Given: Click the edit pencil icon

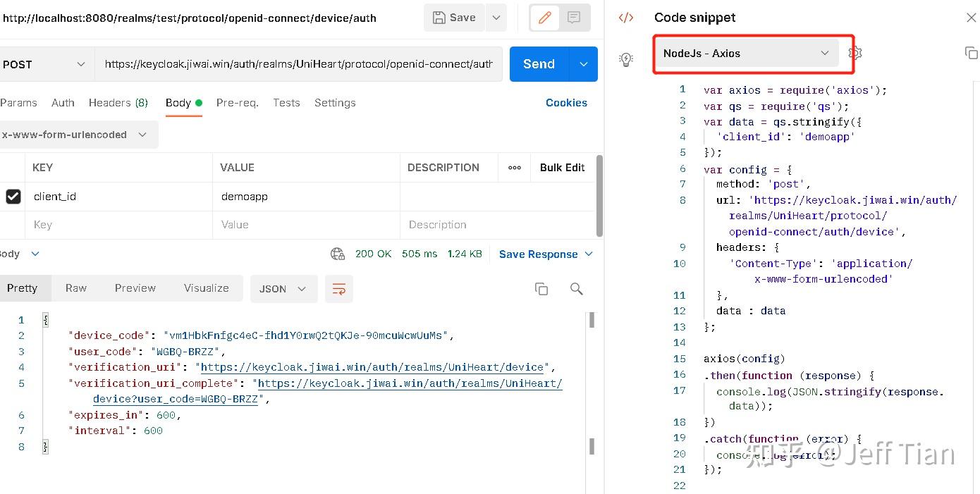Looking at the screenshot, I should pos(544,18).
